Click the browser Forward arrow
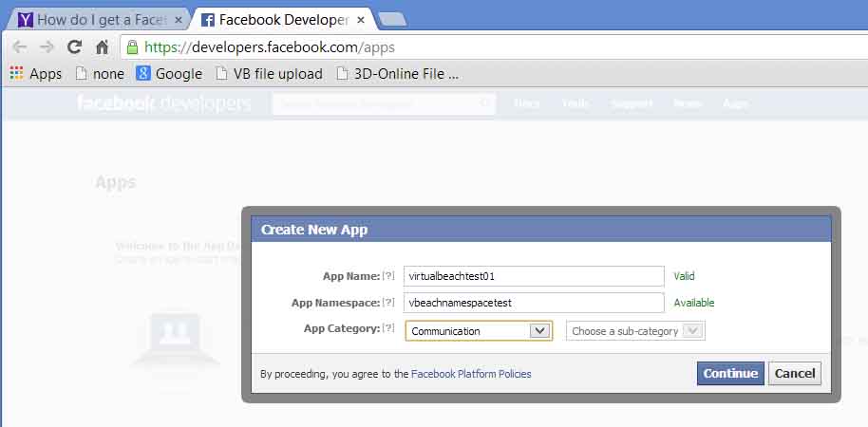Image resolution: width=868 pixels, height=427 pixels. pyautogui.click(x=47, y=47)
